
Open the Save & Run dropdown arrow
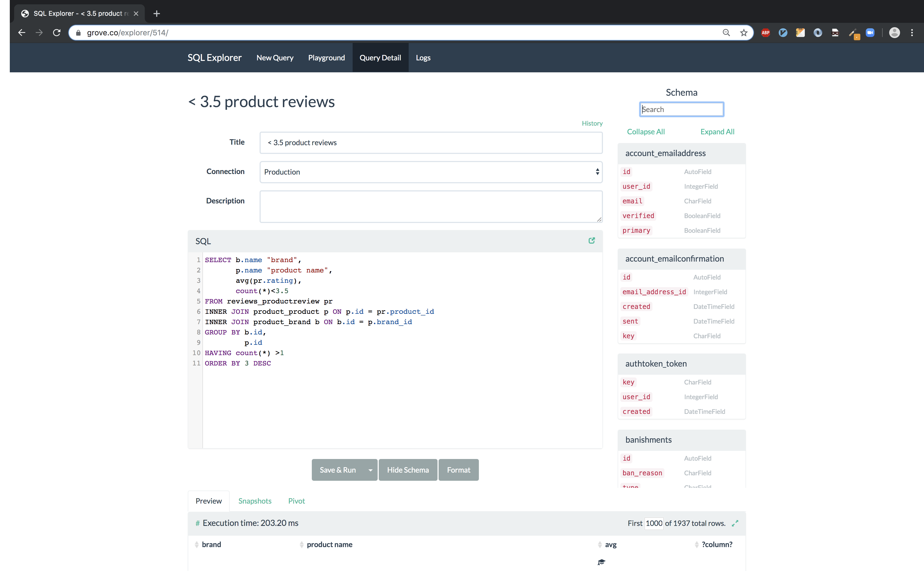pos(370,470)
